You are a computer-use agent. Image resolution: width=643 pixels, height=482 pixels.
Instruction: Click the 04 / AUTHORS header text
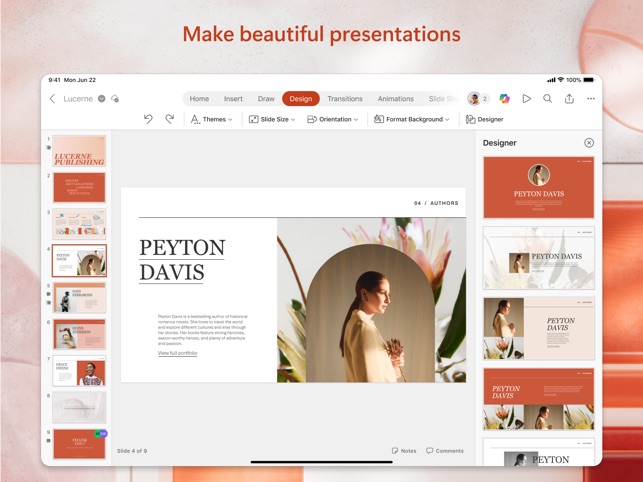click(436, 203)
